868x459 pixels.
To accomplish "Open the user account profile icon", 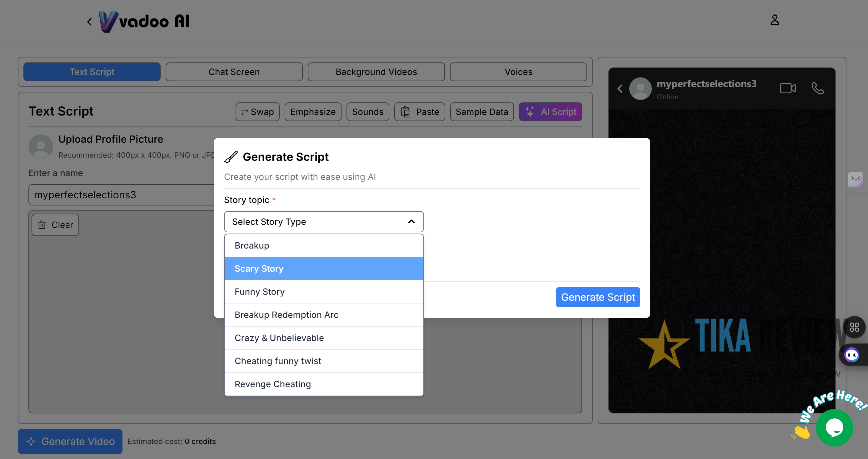I will point(775,20).
